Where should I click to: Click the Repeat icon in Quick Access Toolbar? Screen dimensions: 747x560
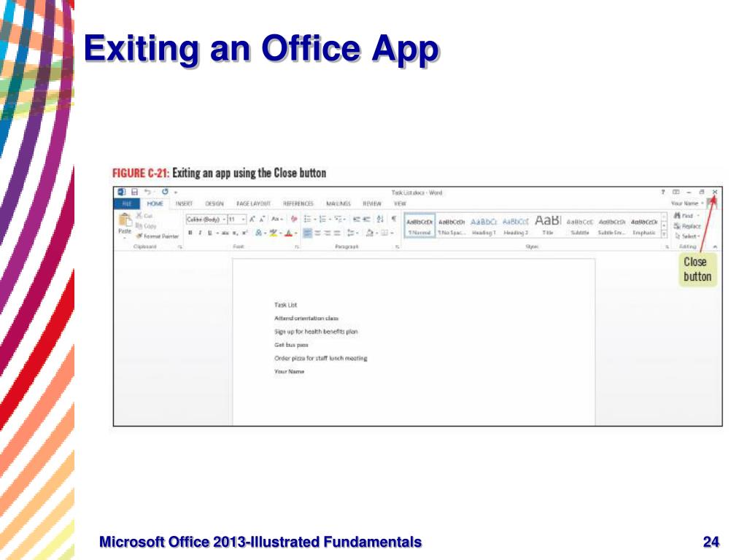(x=165, y=192)
